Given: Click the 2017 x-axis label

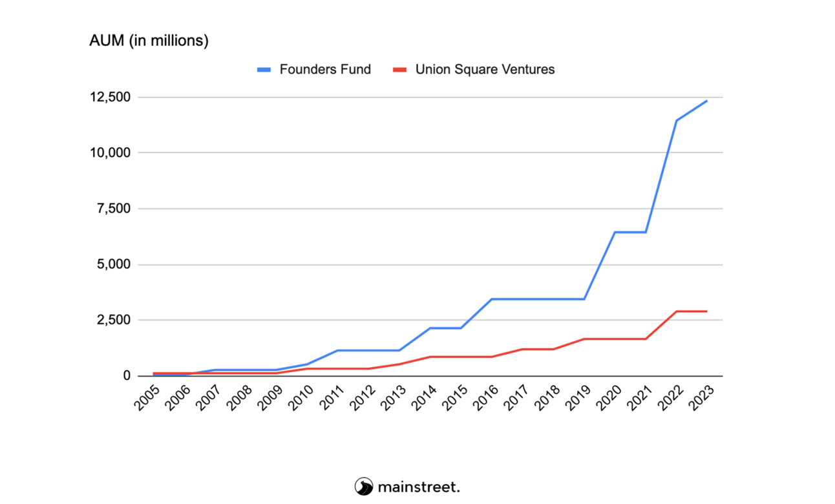Looking at the screenshot, I should pos(517,397).
